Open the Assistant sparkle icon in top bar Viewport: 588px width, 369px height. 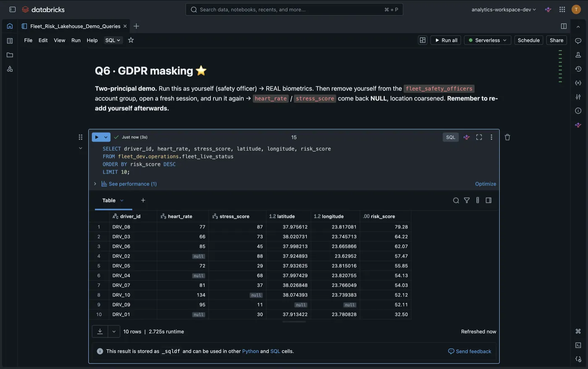[x=548, y=9]
